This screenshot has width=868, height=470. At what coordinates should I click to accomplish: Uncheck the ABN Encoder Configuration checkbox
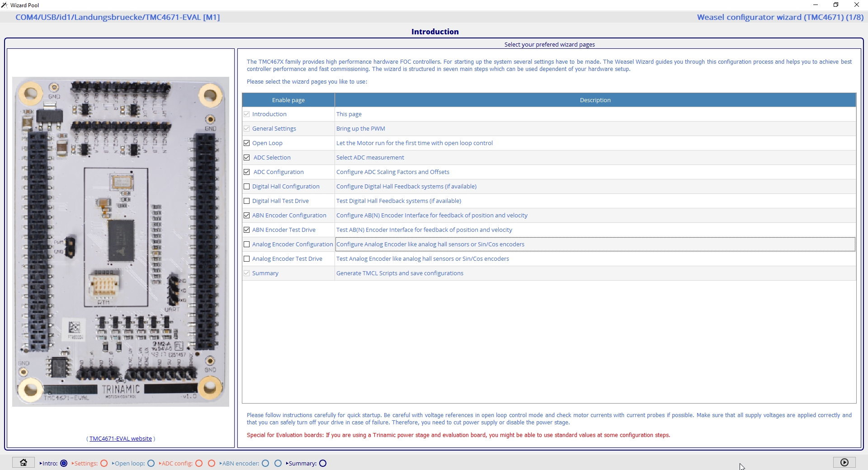click(247, 216)
